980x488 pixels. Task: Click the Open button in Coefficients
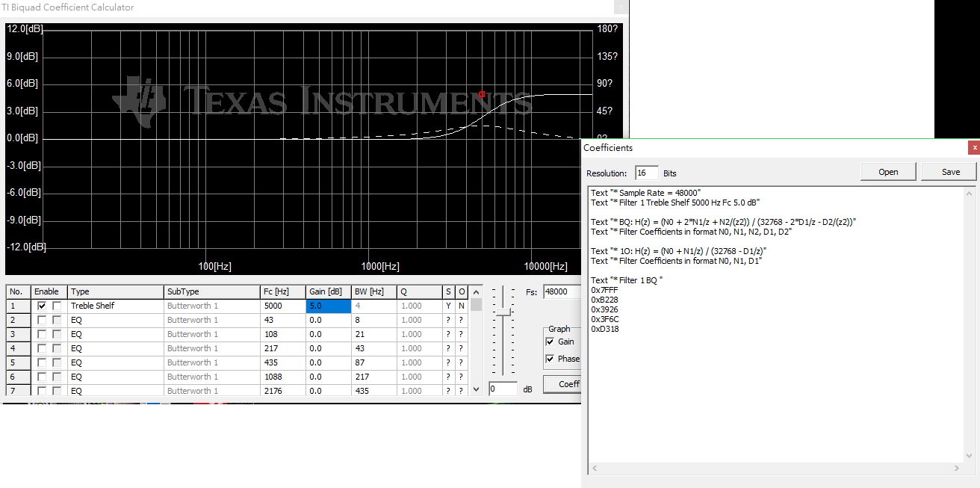pyautogui.click(x=888, y=172)
